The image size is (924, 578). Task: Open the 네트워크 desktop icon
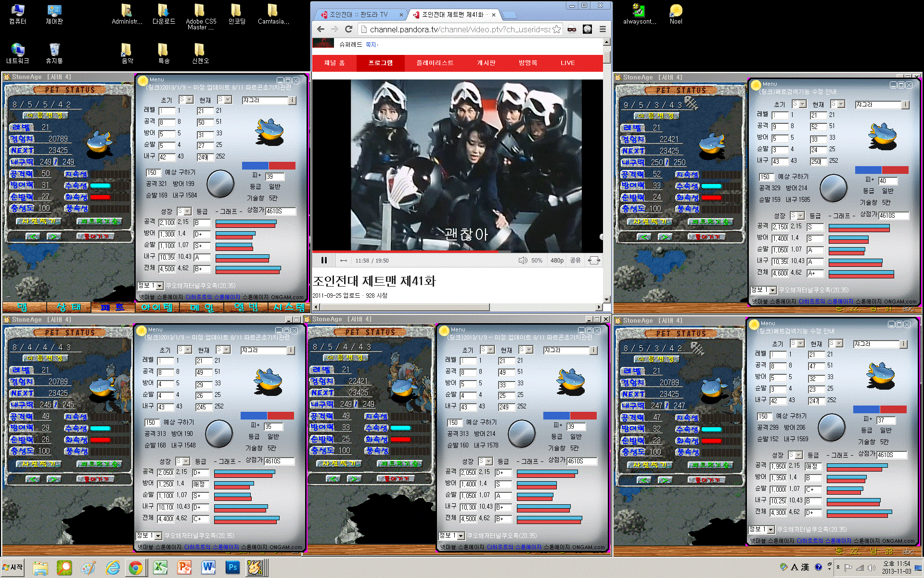[17, 53]
